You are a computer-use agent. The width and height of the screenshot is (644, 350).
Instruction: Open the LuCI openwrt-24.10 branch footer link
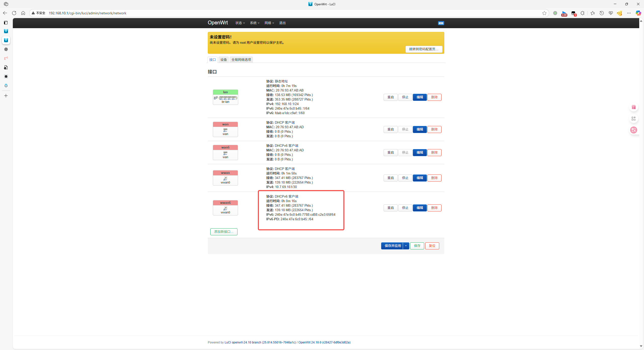[260, 342]
